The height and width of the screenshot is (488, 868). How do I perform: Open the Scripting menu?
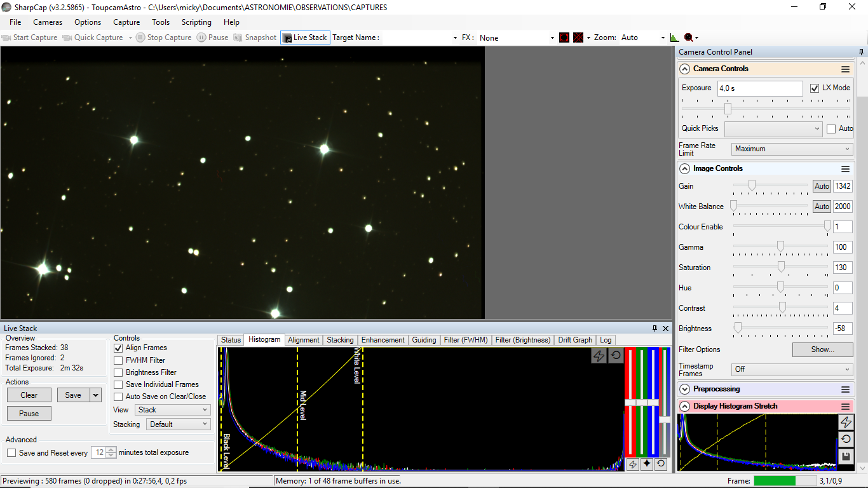[x=196, y=22]
